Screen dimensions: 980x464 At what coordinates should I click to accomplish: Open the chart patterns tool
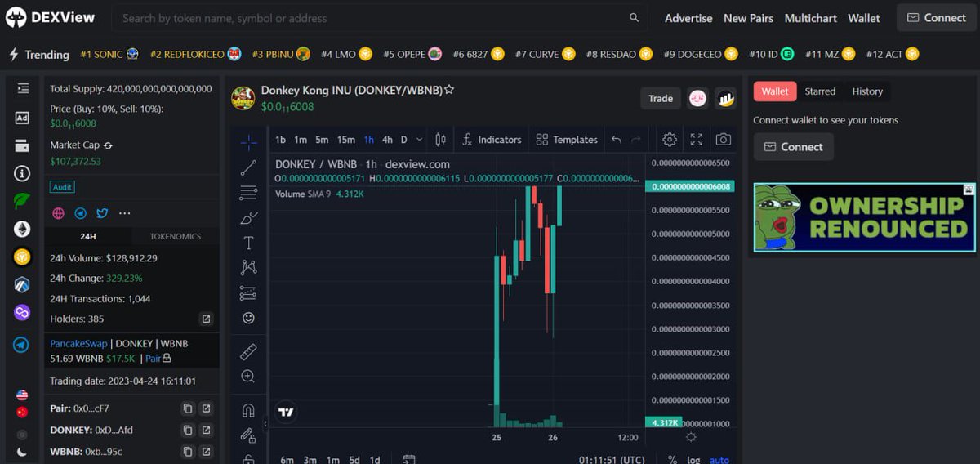click(x=248, y=267)
